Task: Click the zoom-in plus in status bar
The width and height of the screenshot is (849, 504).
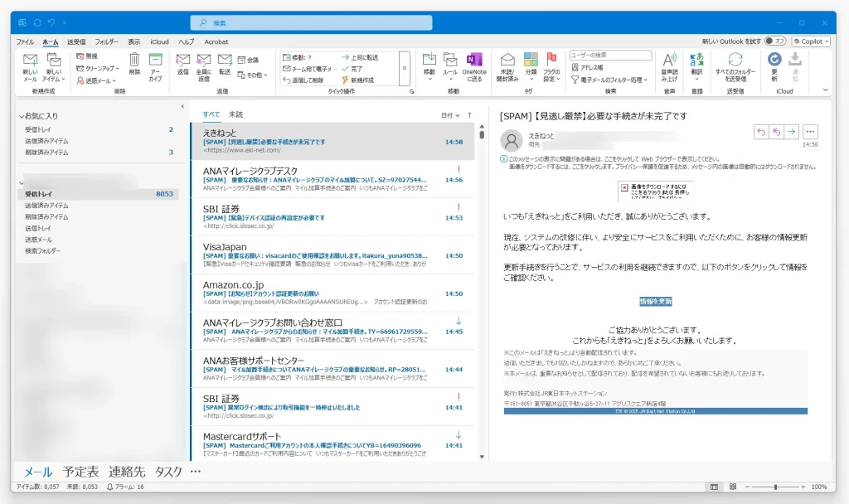Action: pyautogui.click(x=803, y=487)
